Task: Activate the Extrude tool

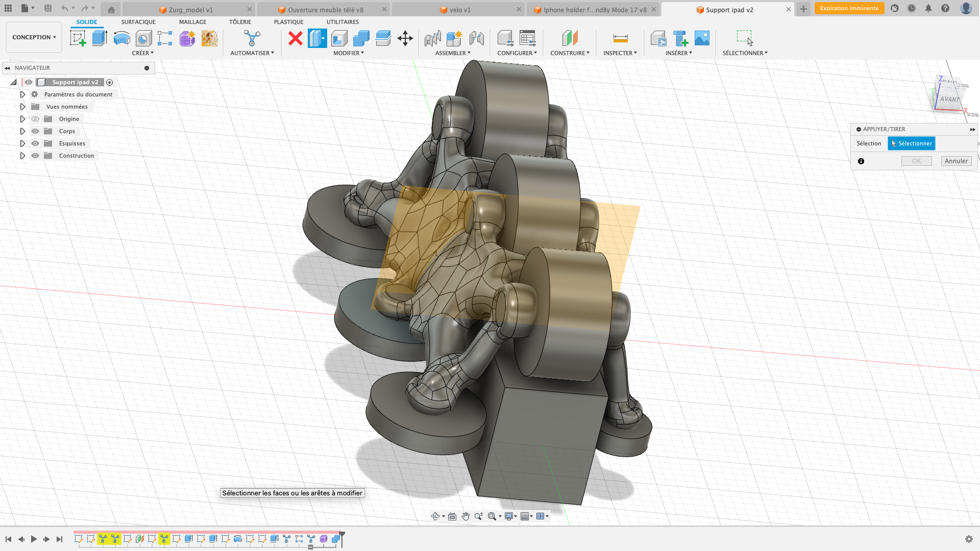Action: 99,38
